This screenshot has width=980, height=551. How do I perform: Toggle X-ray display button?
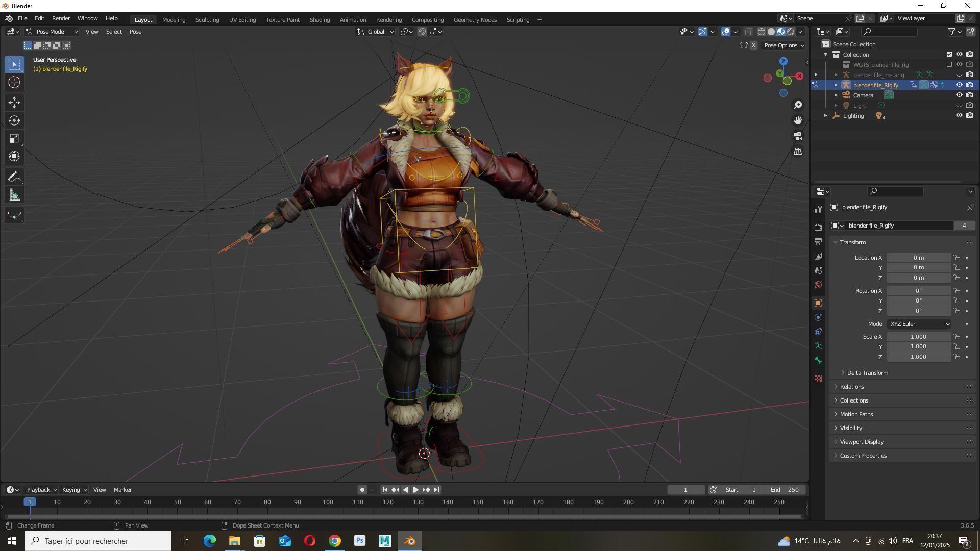tap(748, 32)
